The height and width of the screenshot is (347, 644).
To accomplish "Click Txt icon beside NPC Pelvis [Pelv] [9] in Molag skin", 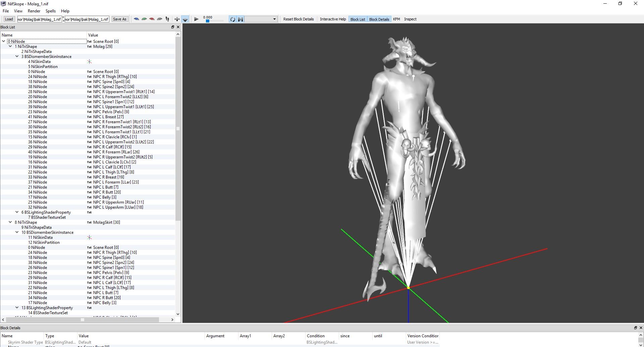I will click(x=89, y=112).
